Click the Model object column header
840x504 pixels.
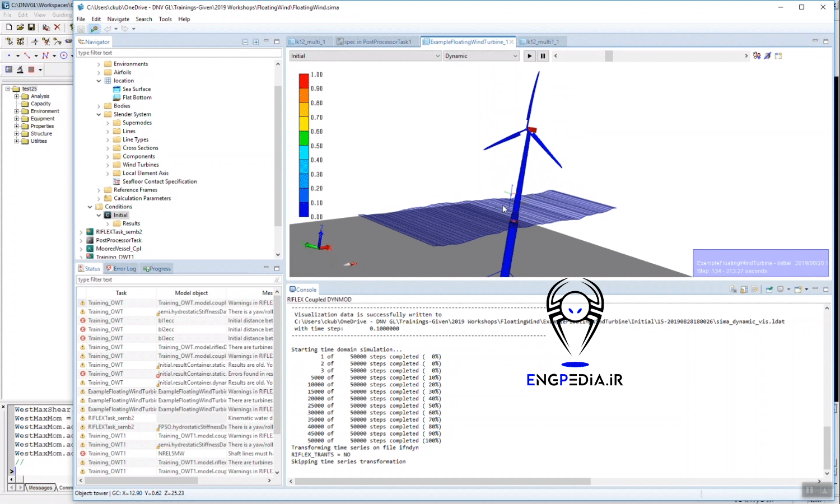tap(191, 293)
